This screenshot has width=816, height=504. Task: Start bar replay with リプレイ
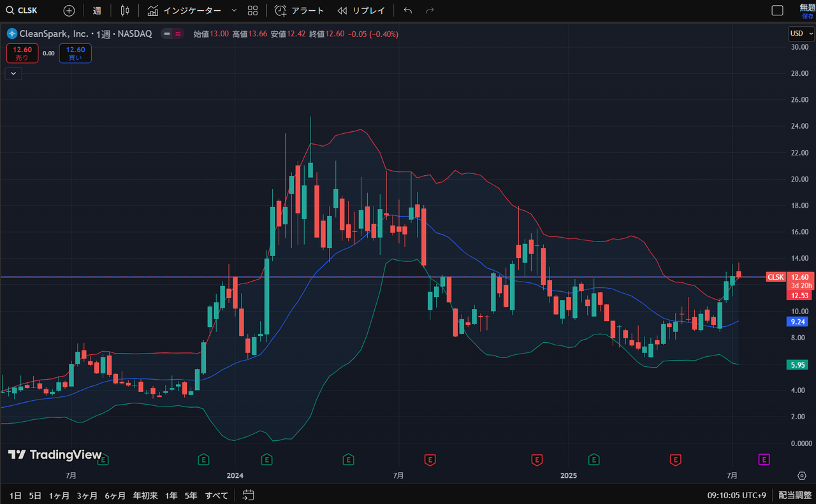click(361, 11)
